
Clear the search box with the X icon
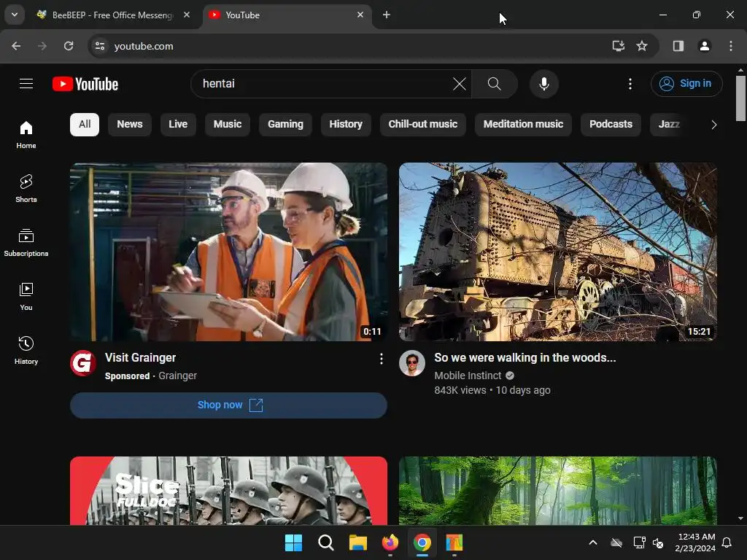pyautogui.click(x=460, y=85)
